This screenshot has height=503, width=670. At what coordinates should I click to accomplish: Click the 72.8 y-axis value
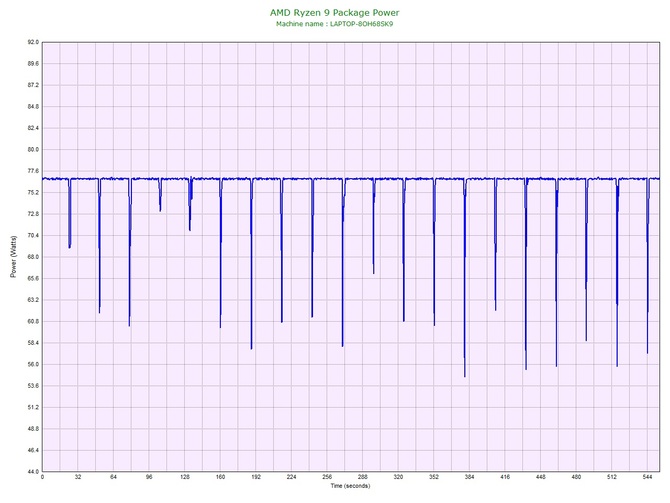[33, 214]
